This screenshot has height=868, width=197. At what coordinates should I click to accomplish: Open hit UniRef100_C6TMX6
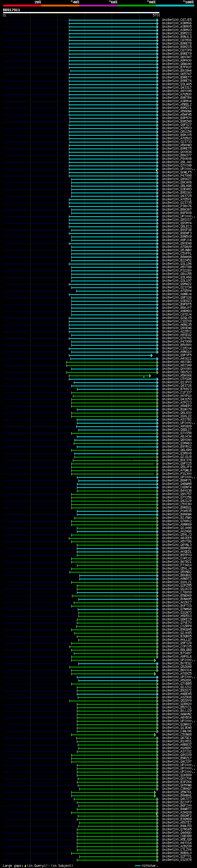[177, 40]
